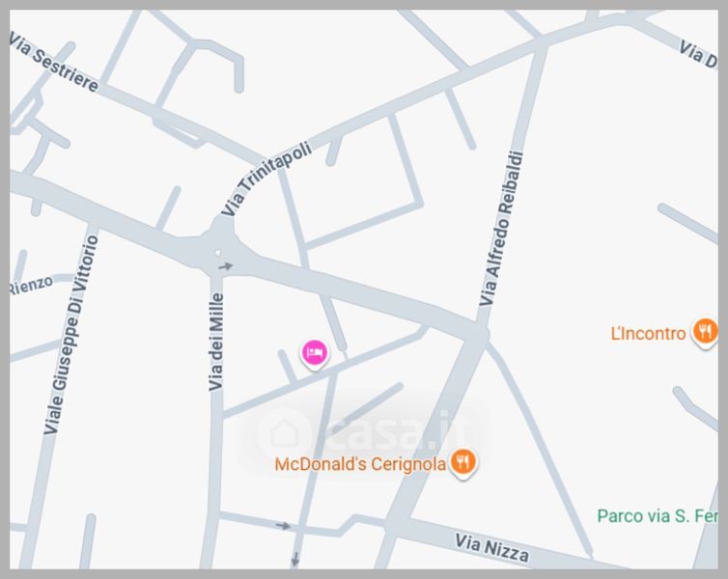728x579 pixels.
Task: Select the Parco via S. Fer park label
Action: 657,516
